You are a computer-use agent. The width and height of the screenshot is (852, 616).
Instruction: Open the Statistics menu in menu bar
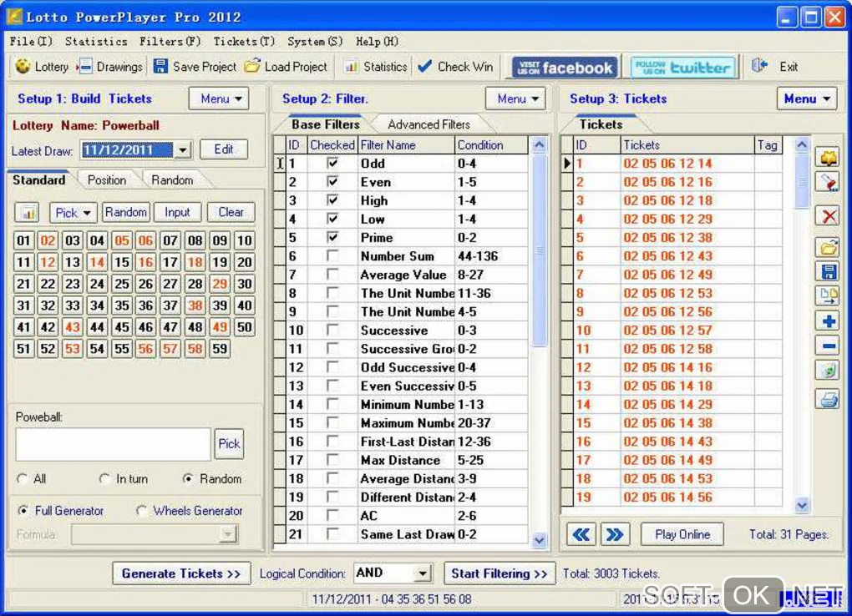pyautogui.click(x=96, y=41)
